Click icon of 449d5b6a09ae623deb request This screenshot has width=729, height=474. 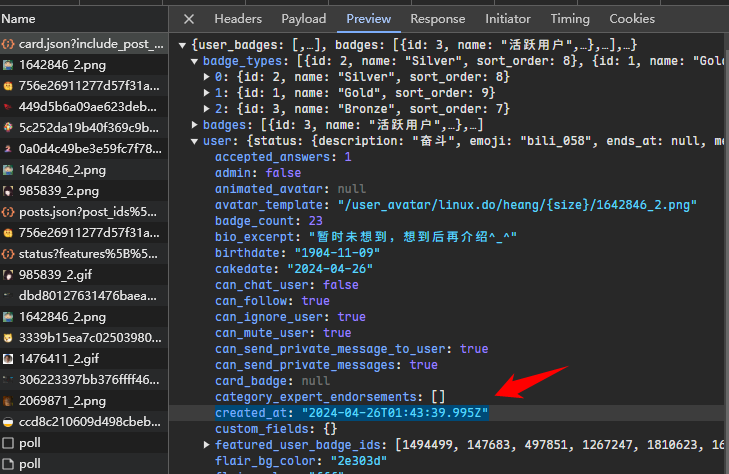click(x=8, y=107)
